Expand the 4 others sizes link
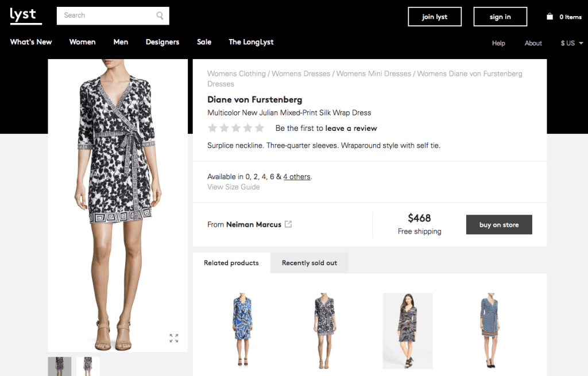The width and height of the screenshot is (588, 376). 297,177
